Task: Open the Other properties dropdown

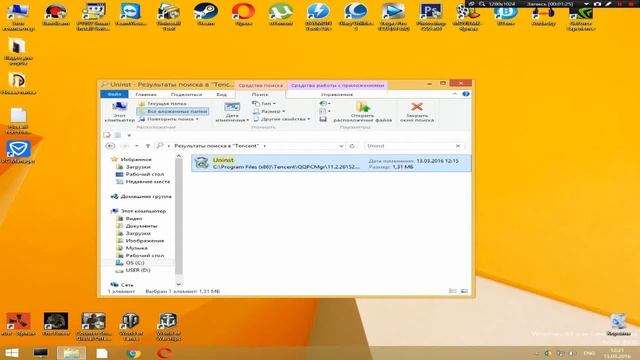Action: [282, 119]
